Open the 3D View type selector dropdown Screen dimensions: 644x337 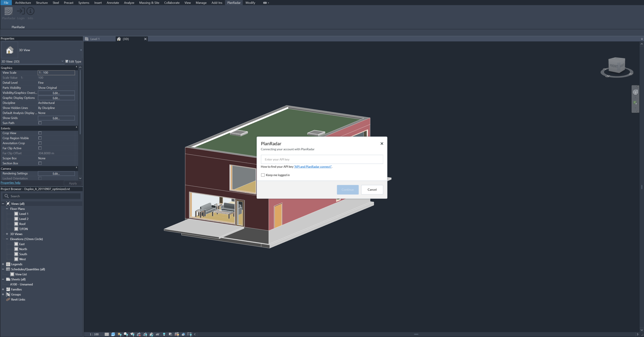coord(81,50)
